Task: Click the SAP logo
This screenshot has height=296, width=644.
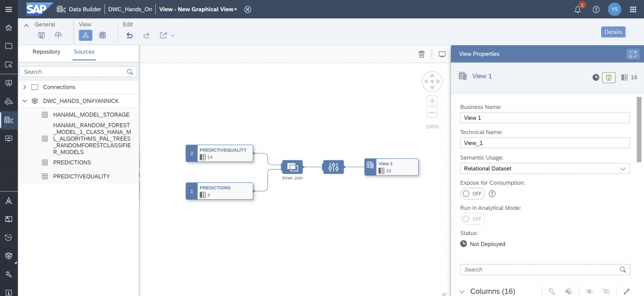Action: pyautogui.click(x=40, y=9)
